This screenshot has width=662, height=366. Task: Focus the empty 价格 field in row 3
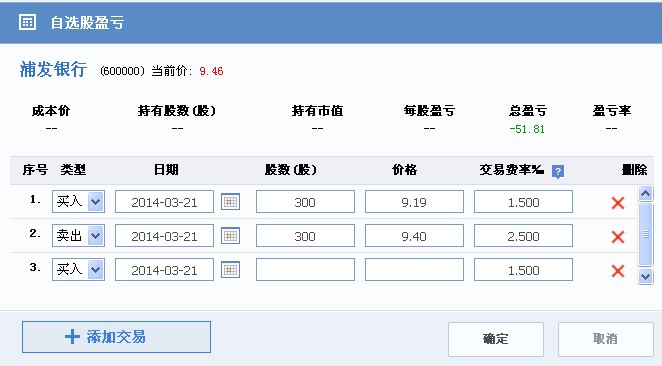click(x=414, y=269)
